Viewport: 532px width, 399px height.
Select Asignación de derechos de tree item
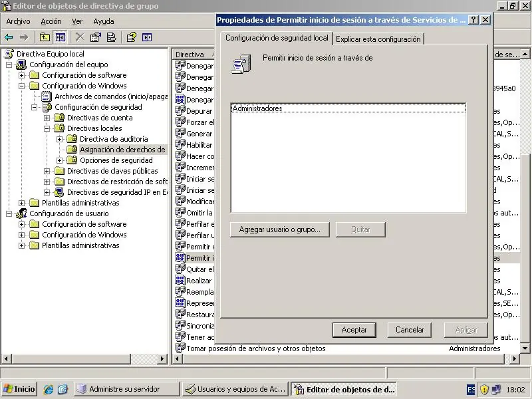(x=122, y=150)
